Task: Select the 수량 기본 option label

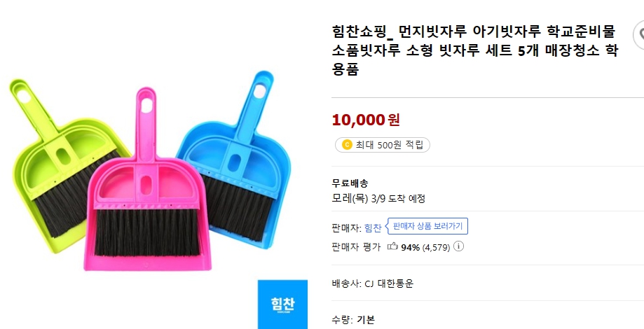Action: tap(366, 320)
